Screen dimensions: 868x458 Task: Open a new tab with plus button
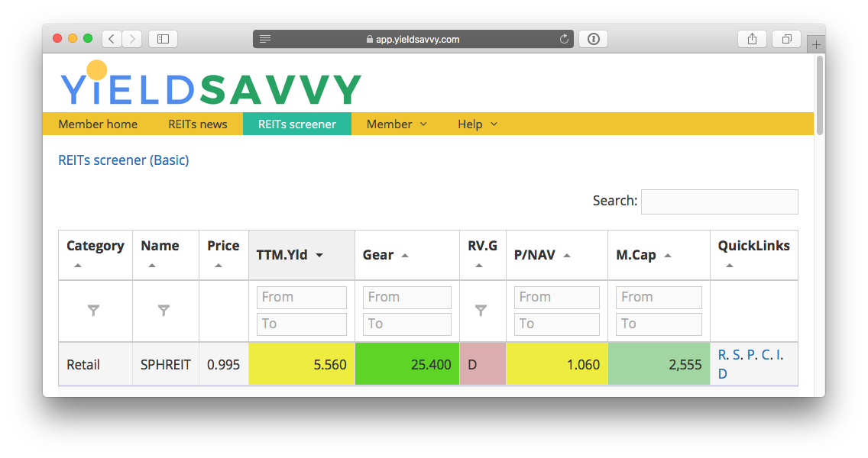816,44
